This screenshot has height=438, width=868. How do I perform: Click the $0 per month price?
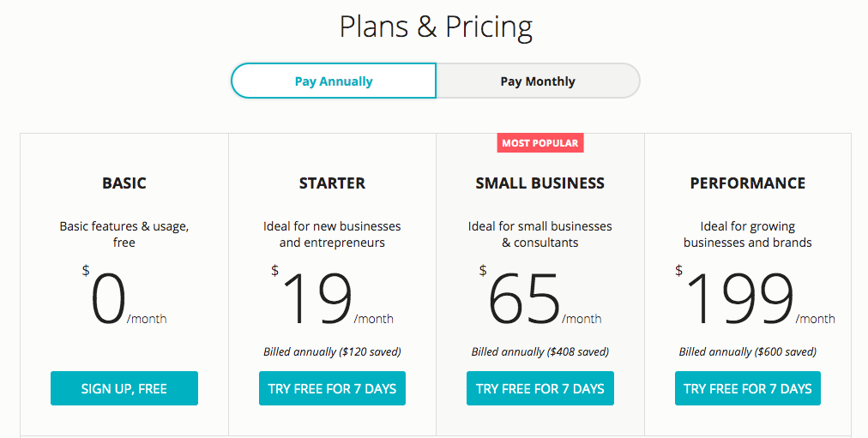point(110,300)
